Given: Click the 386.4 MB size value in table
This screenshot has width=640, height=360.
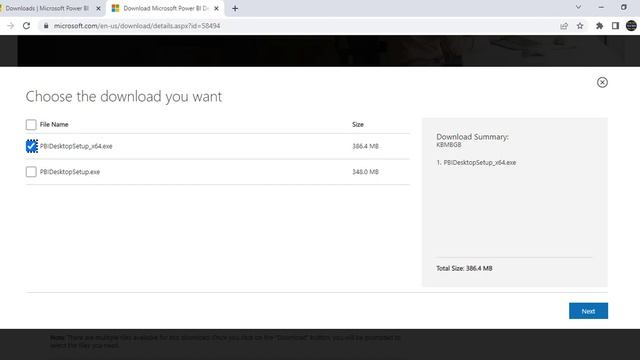Looking at the screenshot, I should [365, 146].
